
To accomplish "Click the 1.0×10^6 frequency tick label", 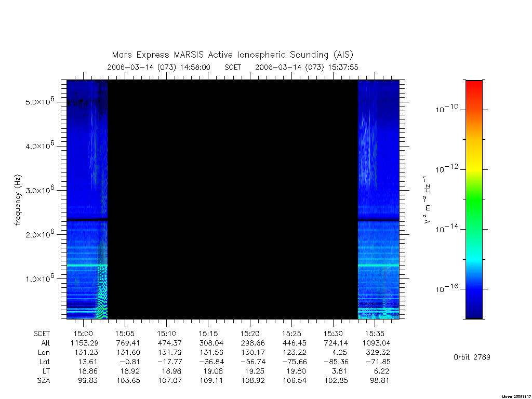I will tap(39, 277).
